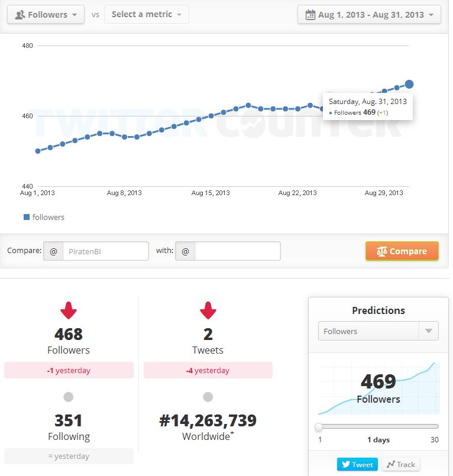
Task: Click the Aug 31 data point on chart
Action: tap(409, 85)
